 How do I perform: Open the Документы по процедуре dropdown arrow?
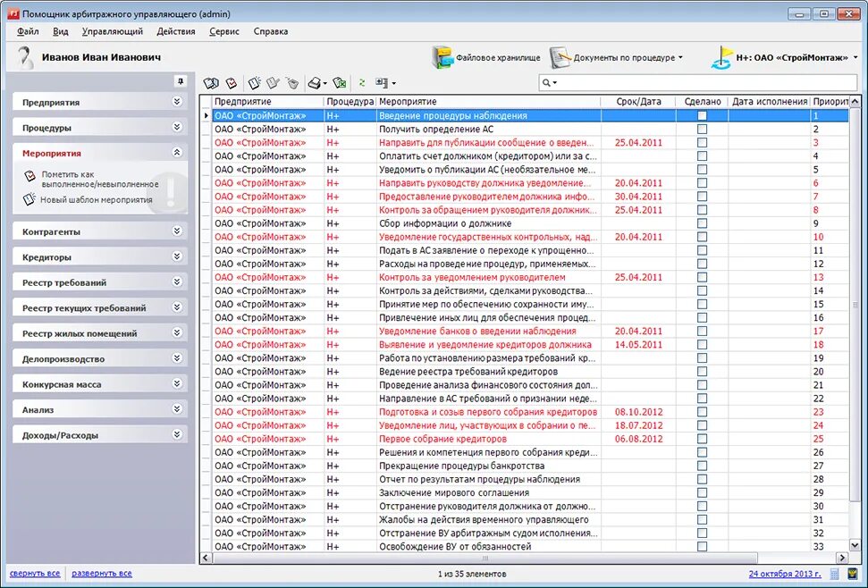pos(680,57)
